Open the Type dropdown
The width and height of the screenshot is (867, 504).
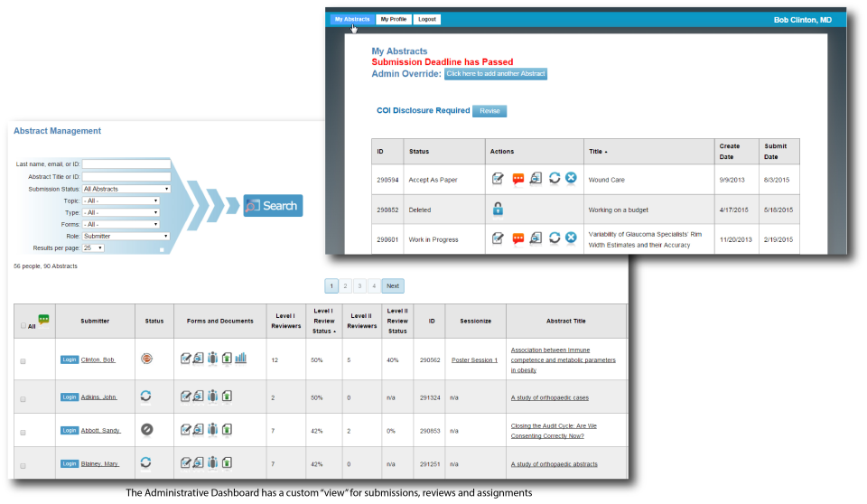click(x=120, y=212)
